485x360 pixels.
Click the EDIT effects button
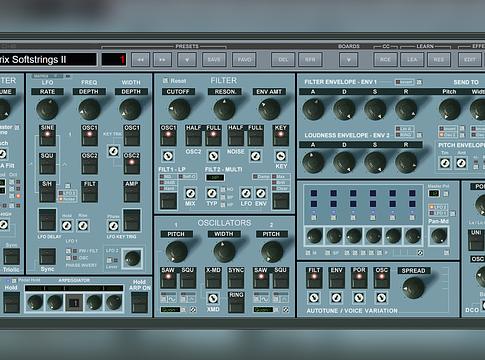[x=470, y=60]
